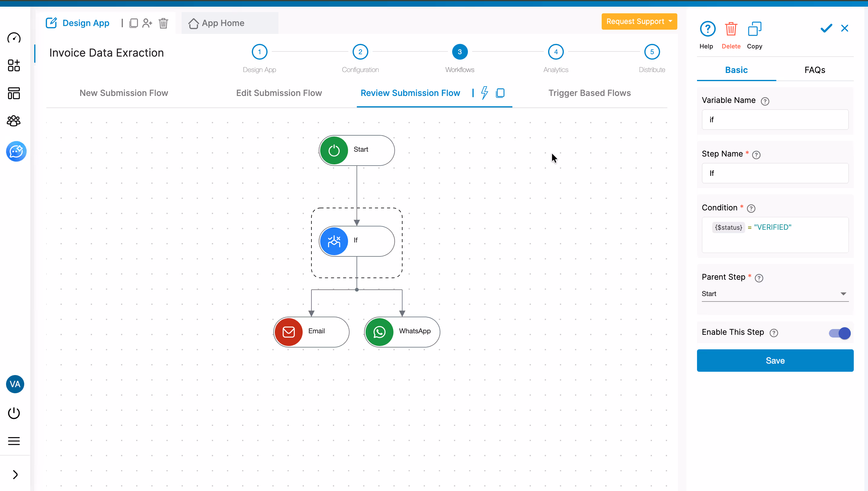Open the users group icon in sidebar
Screen dimensions: 868x491
point(14,121)
